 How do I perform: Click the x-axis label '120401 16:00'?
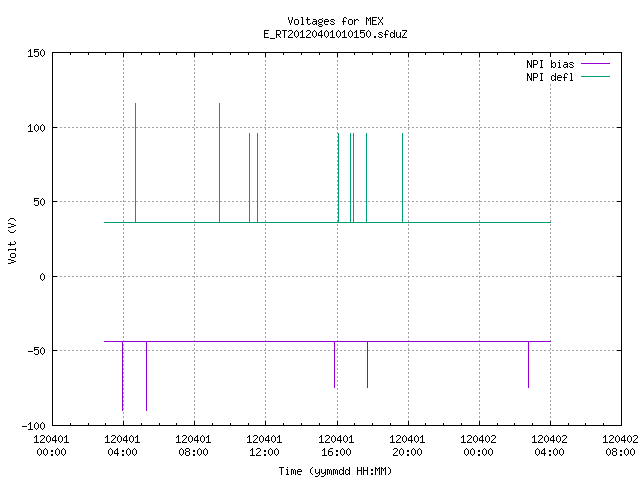(336, 446)
